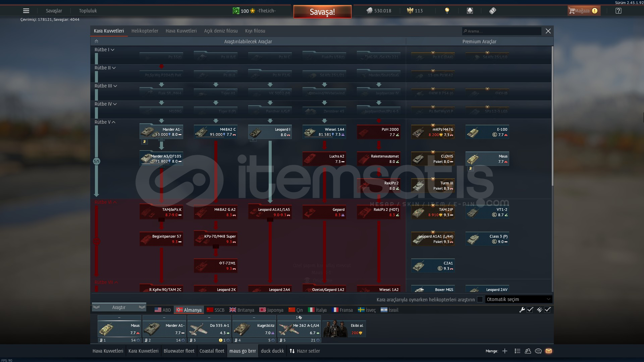Screen dimensions: 644x362
Task: Collapse Rütbe VI rank section
Action: coord(106,202)
